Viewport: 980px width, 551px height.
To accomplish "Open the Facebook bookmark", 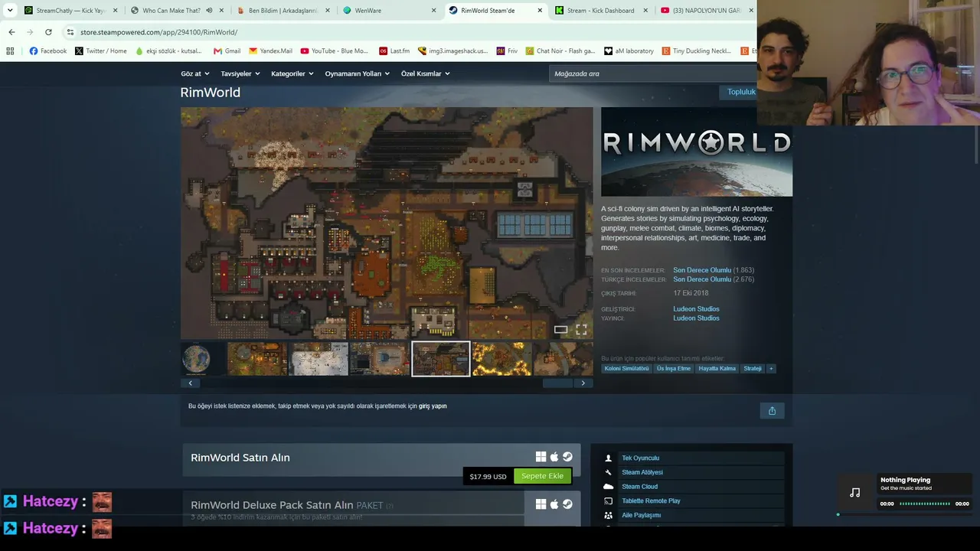I will [x=48, y=51].
